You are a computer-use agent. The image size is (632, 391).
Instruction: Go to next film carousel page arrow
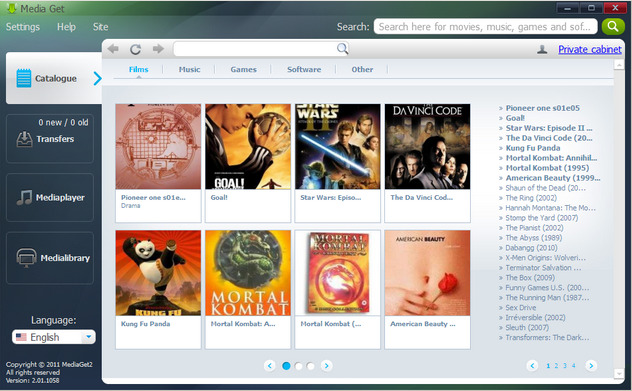[x=326, y=366]
